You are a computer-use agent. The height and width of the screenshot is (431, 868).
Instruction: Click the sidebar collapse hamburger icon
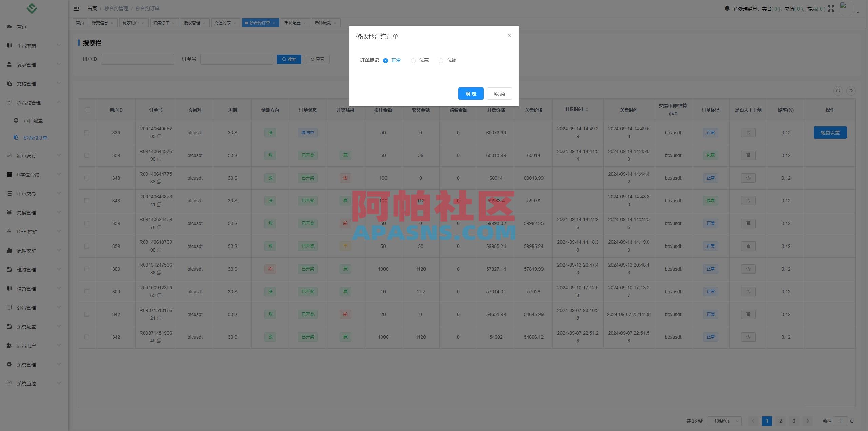(x=76, y=8)
